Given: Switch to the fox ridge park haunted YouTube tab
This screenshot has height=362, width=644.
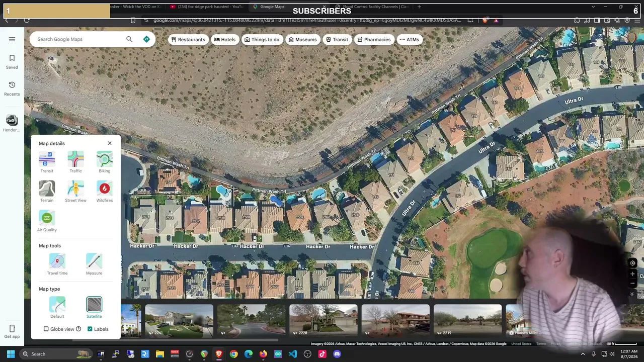Looking at the screenshot, I should point(207,7).
